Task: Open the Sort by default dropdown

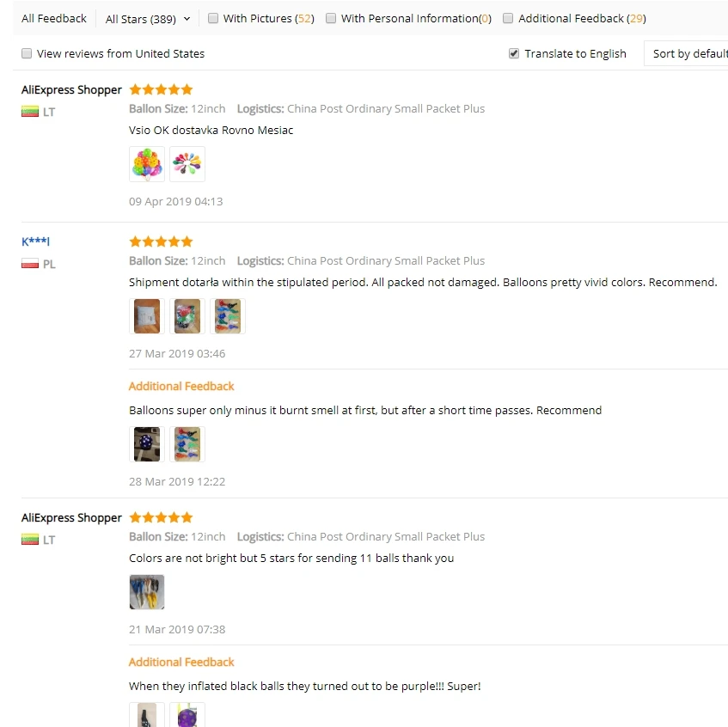Action: [x=686, y=53]
